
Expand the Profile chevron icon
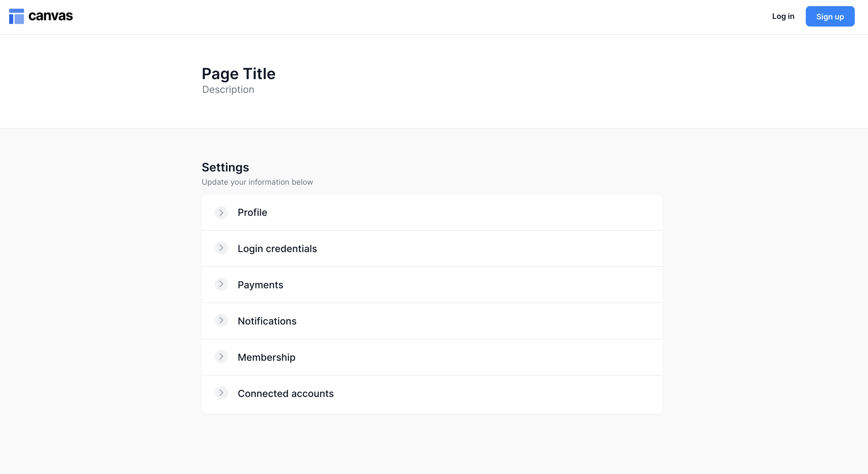(x=221, y=213)
